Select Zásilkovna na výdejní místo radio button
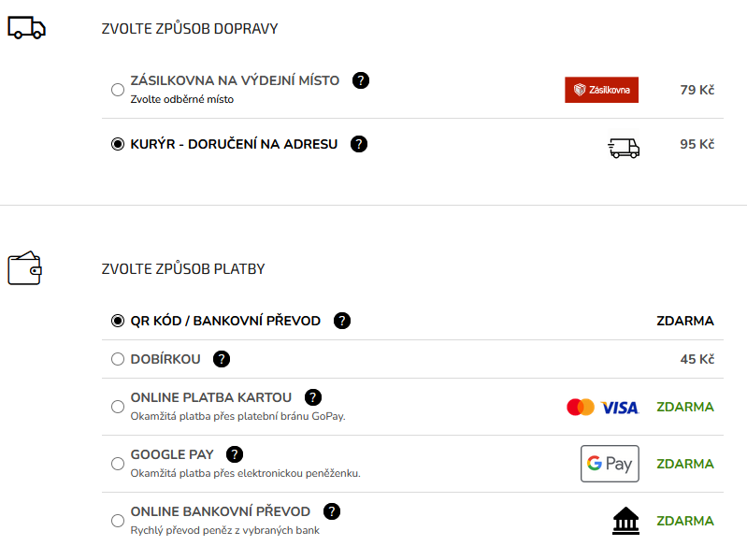This screenshot has width=747, height=560. click(x=118, y=90)
